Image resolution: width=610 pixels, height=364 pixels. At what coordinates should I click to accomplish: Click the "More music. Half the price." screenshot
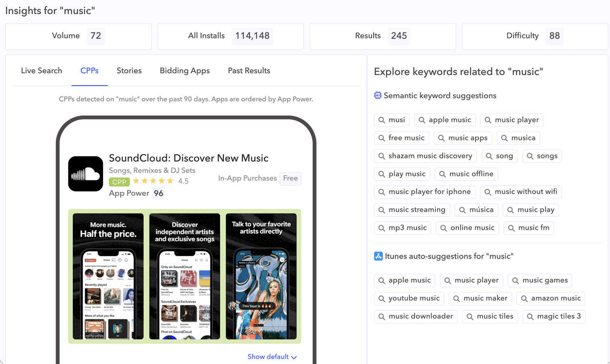[x=107, y=276]
